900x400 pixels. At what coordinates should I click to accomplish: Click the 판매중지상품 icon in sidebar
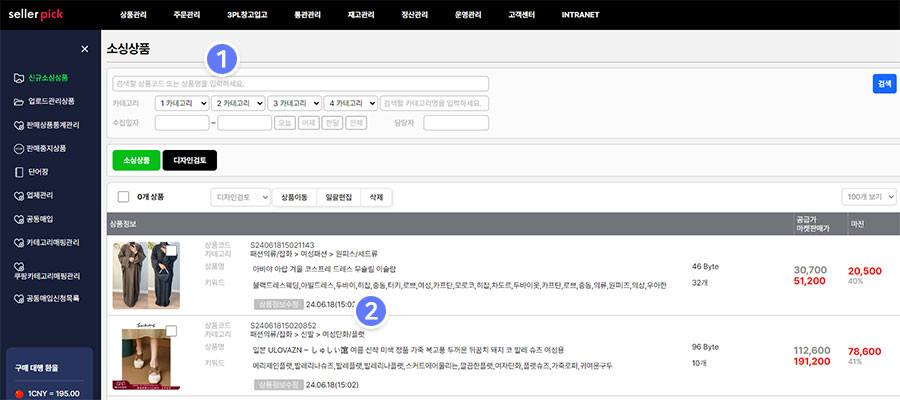pos(18,149)
